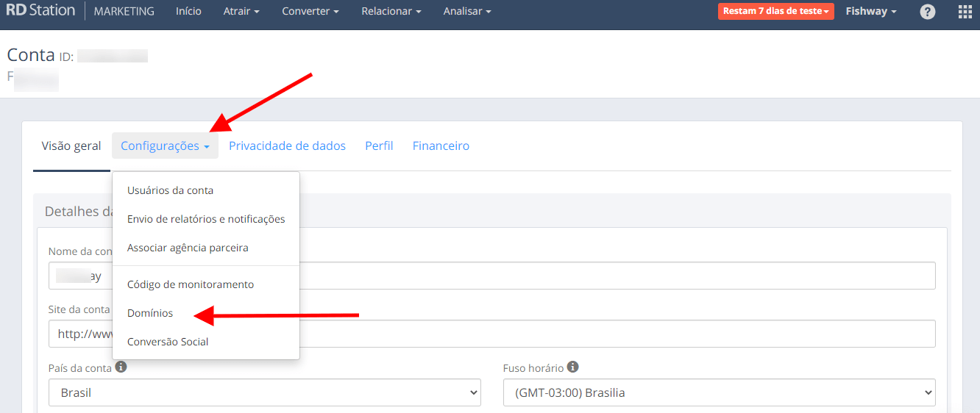Open Código de monitoramento option

[190, 284]
